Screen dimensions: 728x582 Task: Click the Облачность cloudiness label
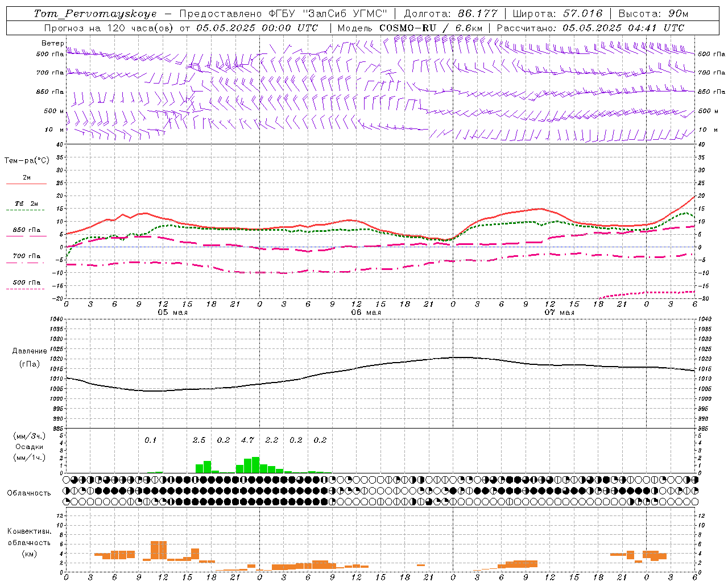[28, 493]
